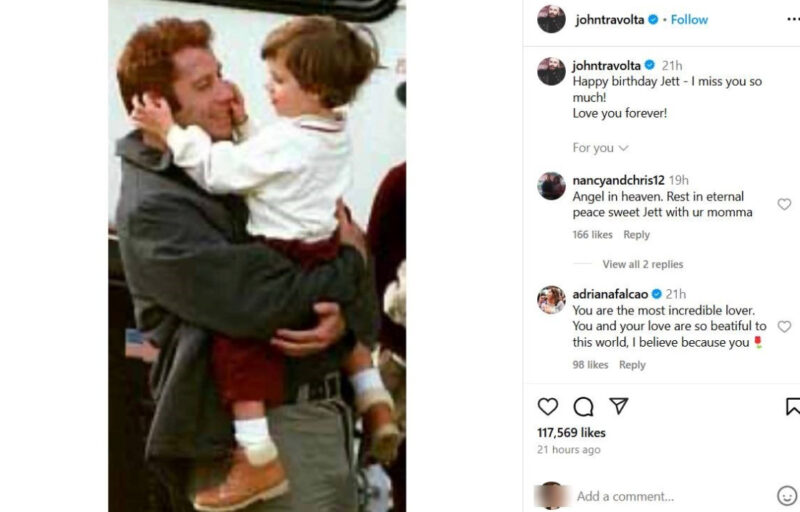View 166 likes on comment

592,235
